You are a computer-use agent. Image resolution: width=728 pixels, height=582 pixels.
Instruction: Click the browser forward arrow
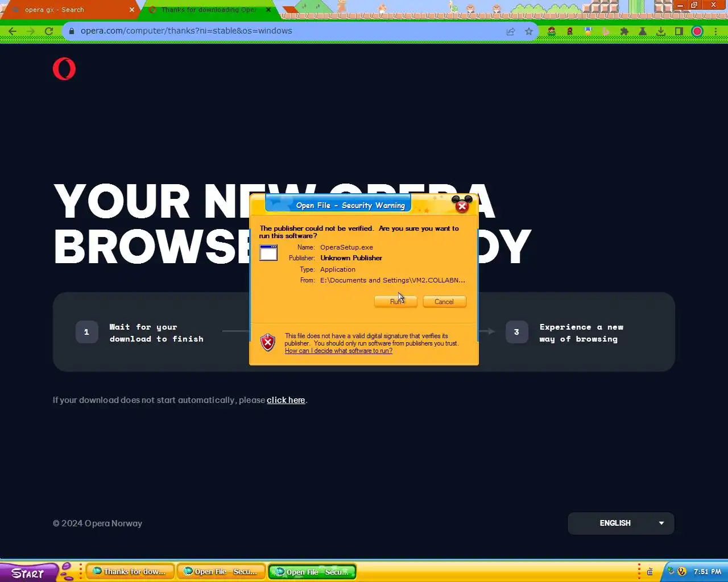point(31,31)
